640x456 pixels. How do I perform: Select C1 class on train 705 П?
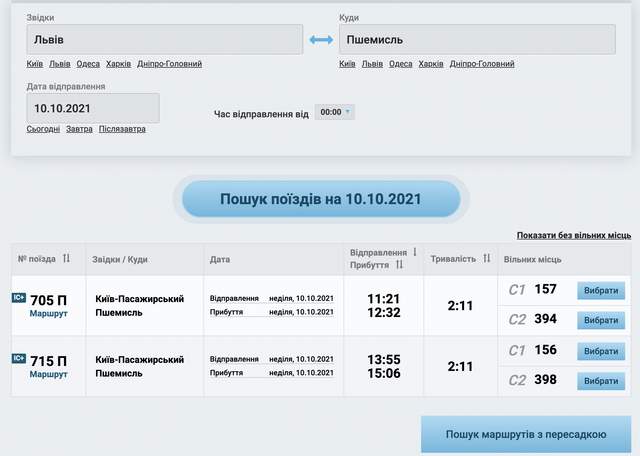point(600,291)
